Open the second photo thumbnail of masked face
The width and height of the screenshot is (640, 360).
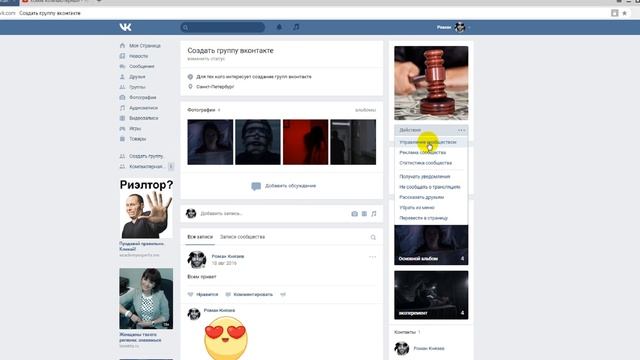click(258, 142)
